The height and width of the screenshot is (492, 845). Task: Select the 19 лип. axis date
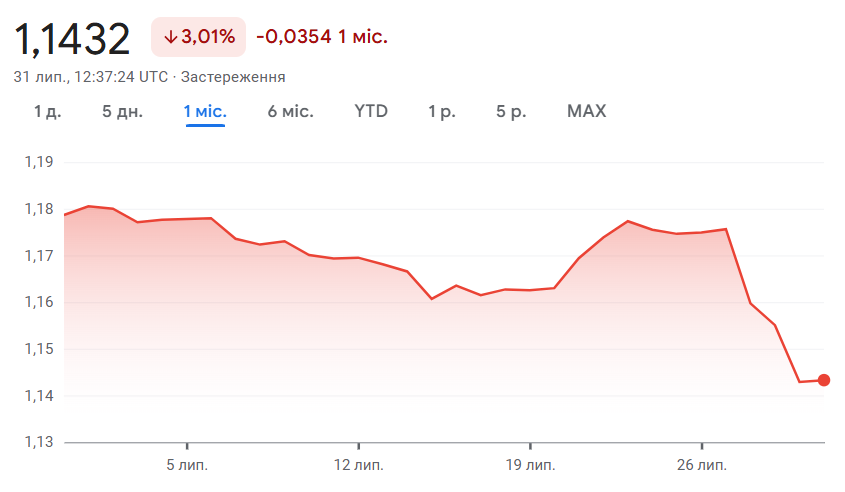click(530, 466)
